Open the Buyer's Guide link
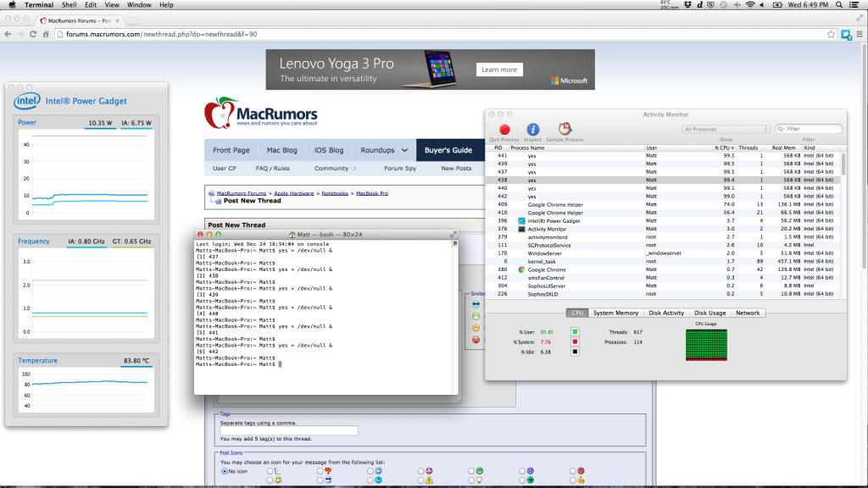This screenshot has width=868, height=488. (x=448, y=151)
